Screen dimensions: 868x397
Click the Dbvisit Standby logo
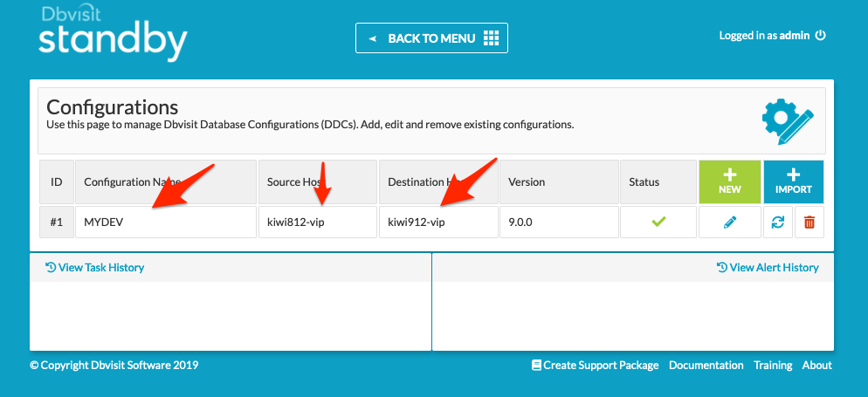click(x=113, y=34)
